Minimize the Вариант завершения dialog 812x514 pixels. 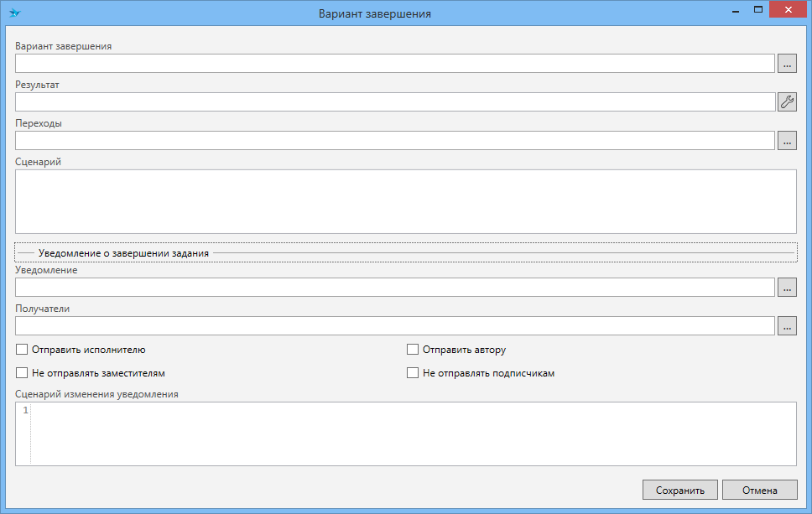click(x=735, y=10)
